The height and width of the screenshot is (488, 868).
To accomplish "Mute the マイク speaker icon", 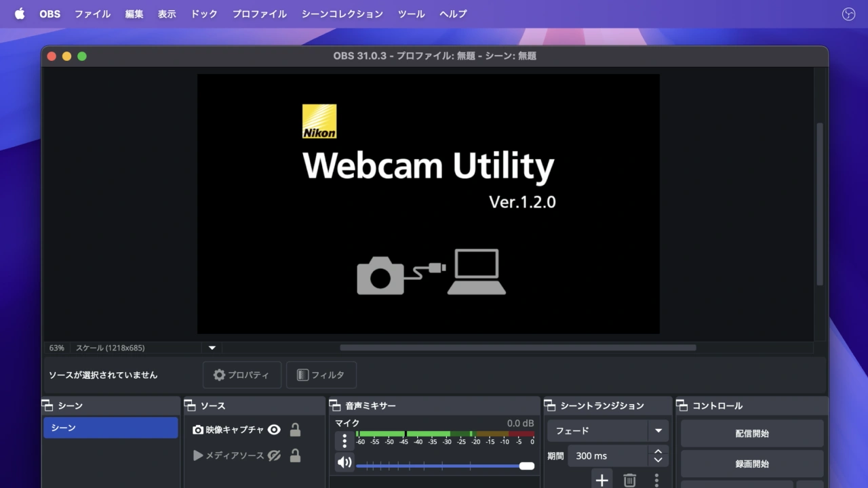I will pos(344,462).
